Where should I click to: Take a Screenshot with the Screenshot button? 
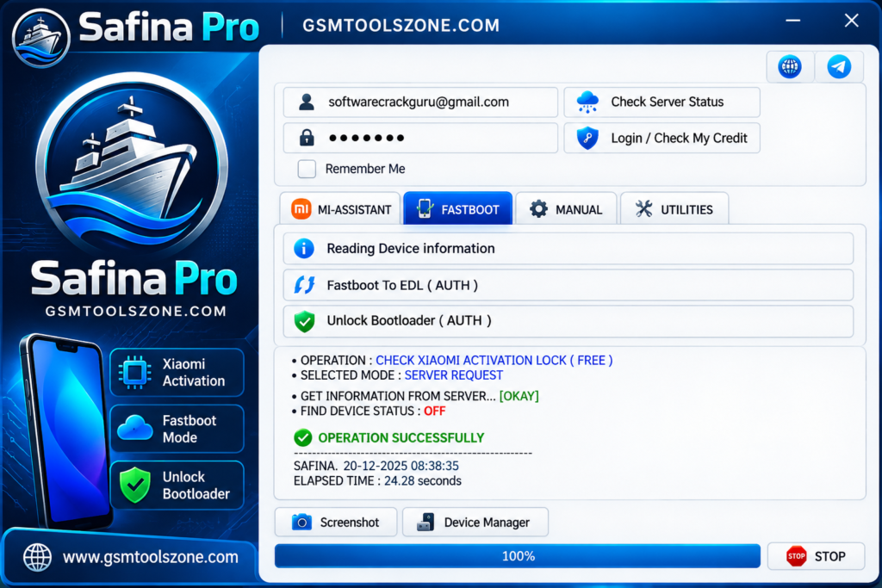click(x=336, y=523)
